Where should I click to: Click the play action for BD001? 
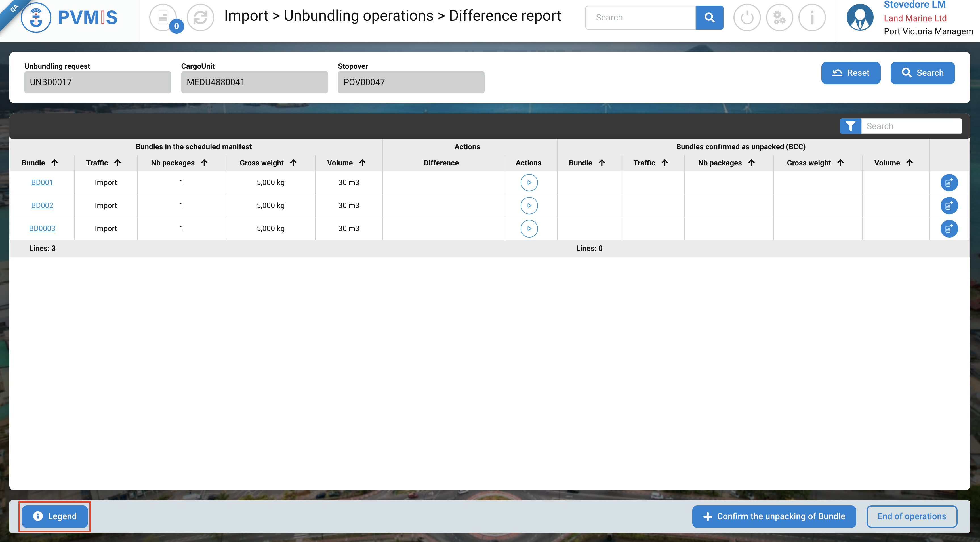(x=529, y=183)
